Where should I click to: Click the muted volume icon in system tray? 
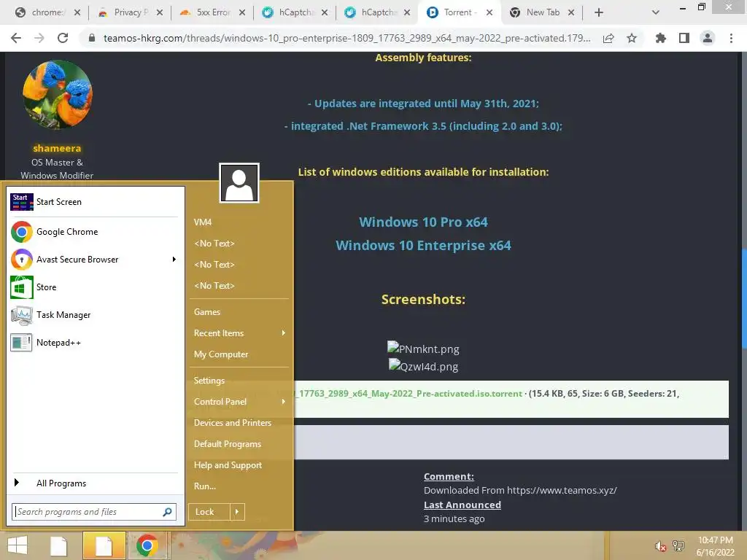(x=660, y=546)
